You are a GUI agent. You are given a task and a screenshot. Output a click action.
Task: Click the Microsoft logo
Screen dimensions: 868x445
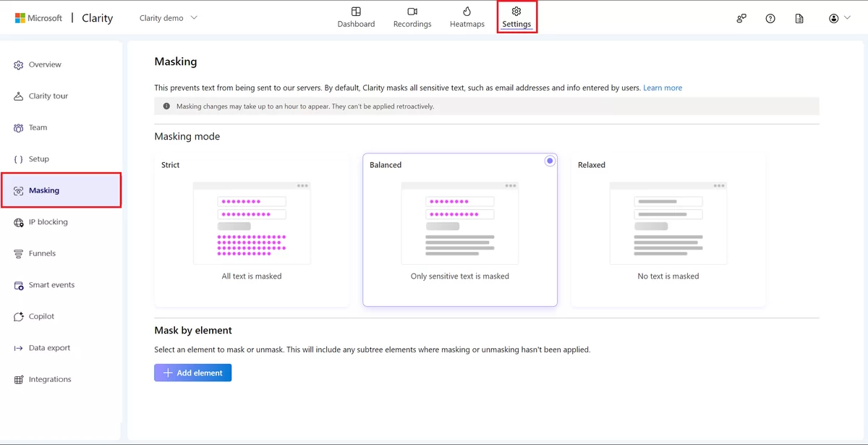pyautogui.click(x=38, y=18)
